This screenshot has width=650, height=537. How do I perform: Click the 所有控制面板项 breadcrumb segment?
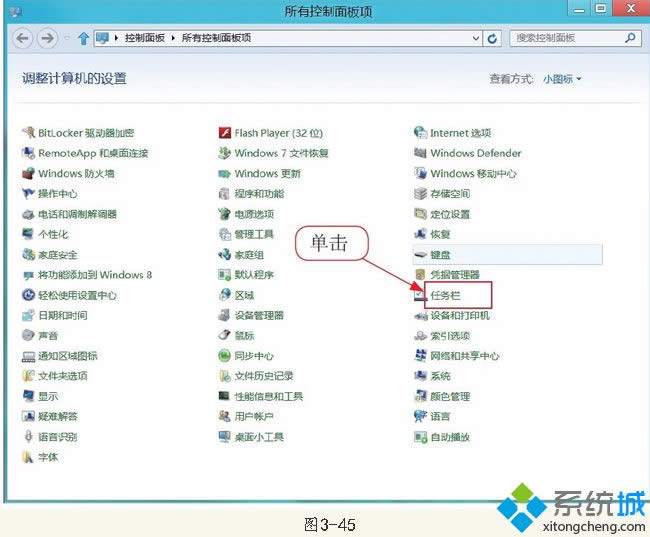click(x=216, y=38)
